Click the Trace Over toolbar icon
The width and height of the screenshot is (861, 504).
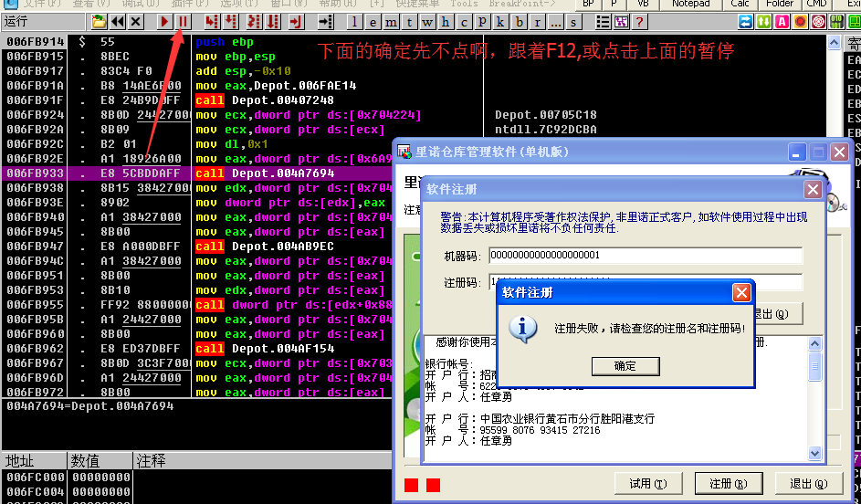click(273, 22)
